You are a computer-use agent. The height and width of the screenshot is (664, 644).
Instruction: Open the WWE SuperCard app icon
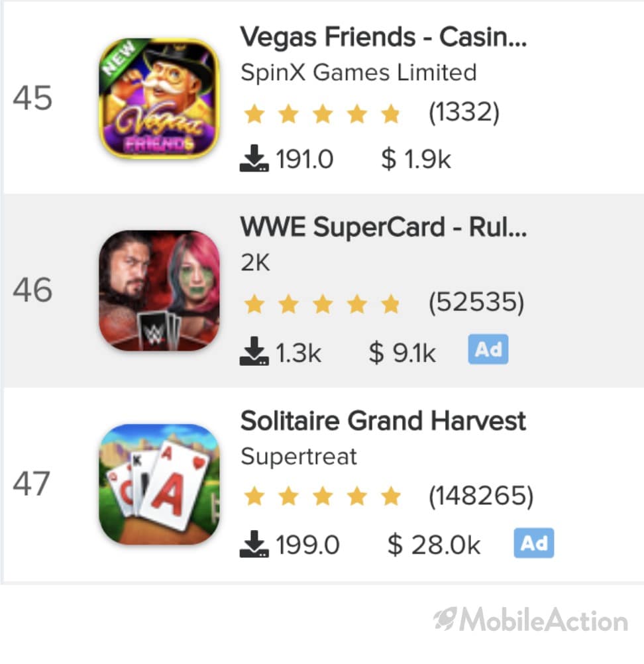tap(159, 290)
